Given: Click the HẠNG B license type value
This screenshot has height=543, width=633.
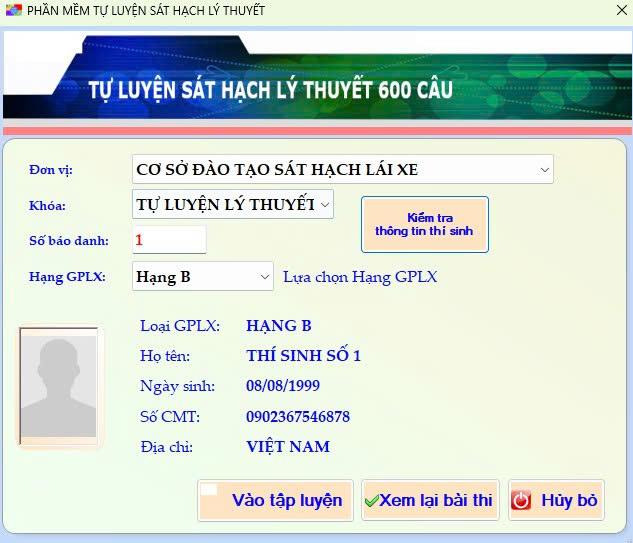Looking at the screenshot, I should point(279,326).
